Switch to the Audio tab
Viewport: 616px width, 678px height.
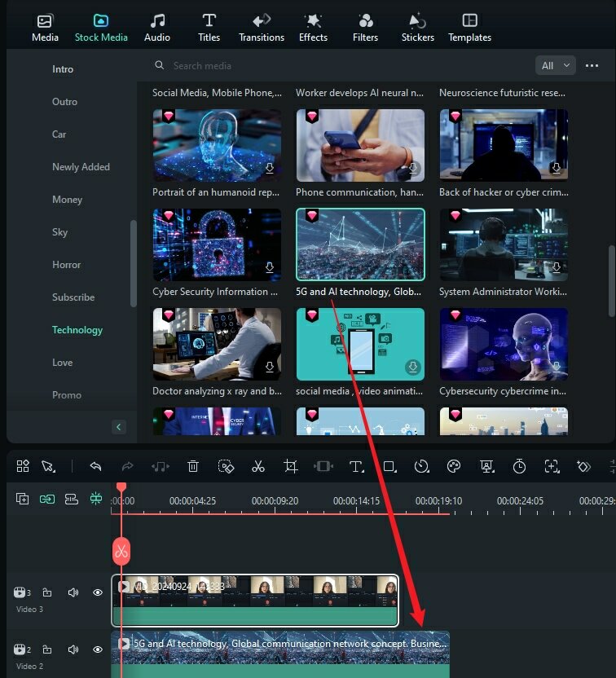pyautogui.click(x=157, y=28)
